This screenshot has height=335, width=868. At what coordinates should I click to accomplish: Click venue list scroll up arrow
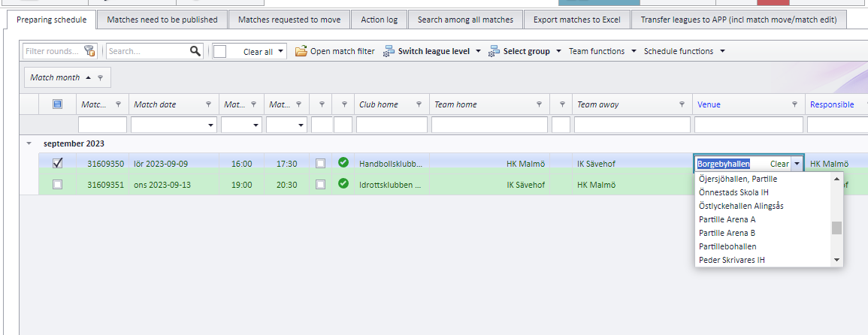point(836,179)
